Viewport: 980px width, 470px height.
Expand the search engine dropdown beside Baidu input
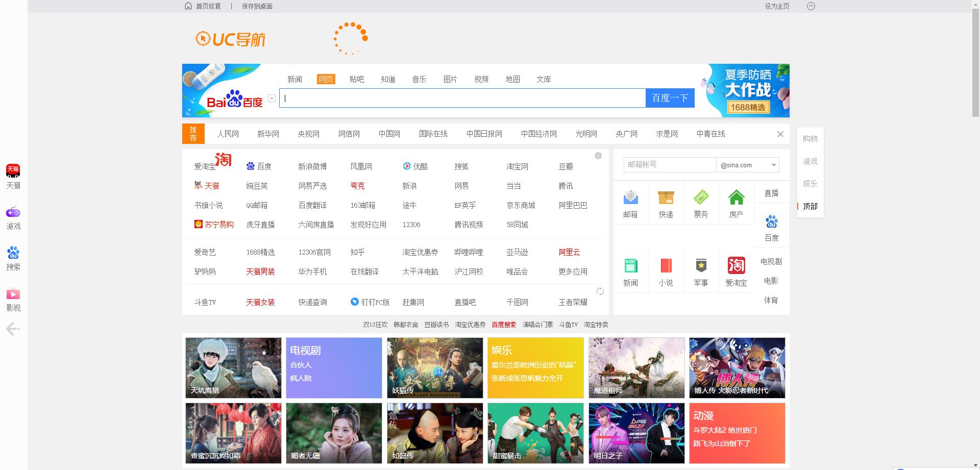click(x=271, y=98)
